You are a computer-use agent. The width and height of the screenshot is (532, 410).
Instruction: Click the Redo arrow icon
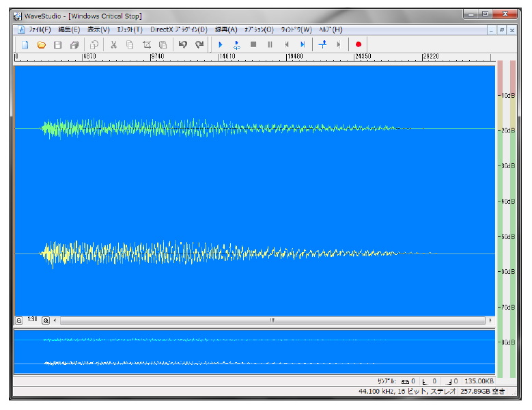[199, 44]
